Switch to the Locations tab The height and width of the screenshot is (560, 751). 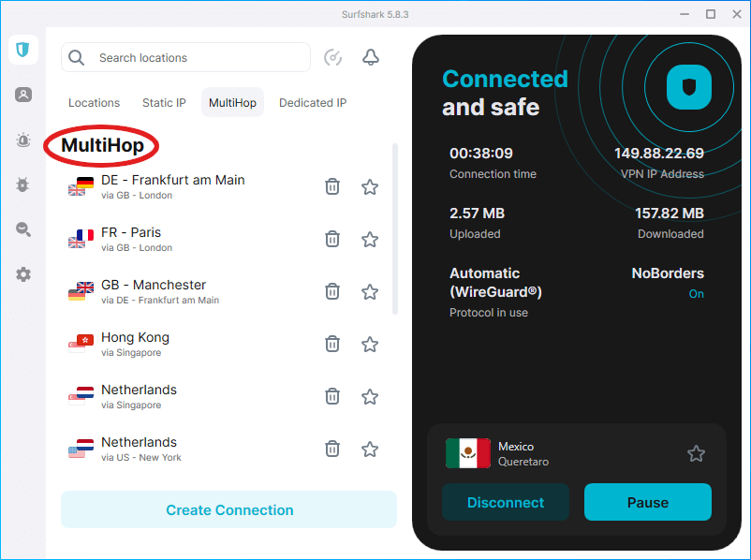click(x=94, y=102)
